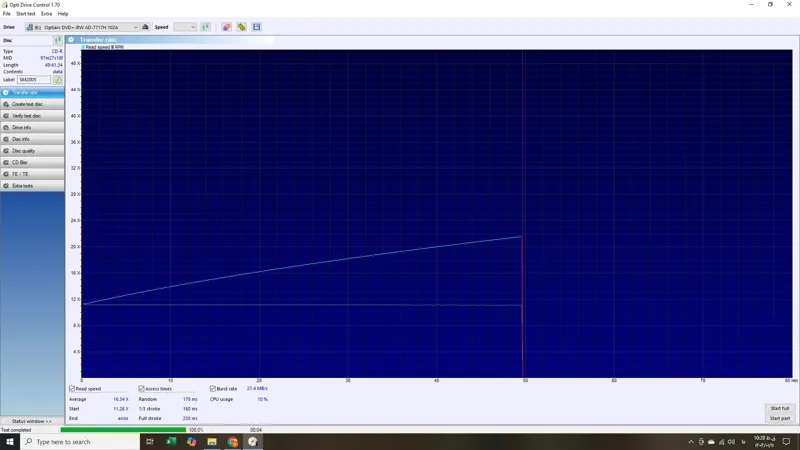800x450 pixels.
Task: Click the save floppy disk icon
Action: point(256,27)
